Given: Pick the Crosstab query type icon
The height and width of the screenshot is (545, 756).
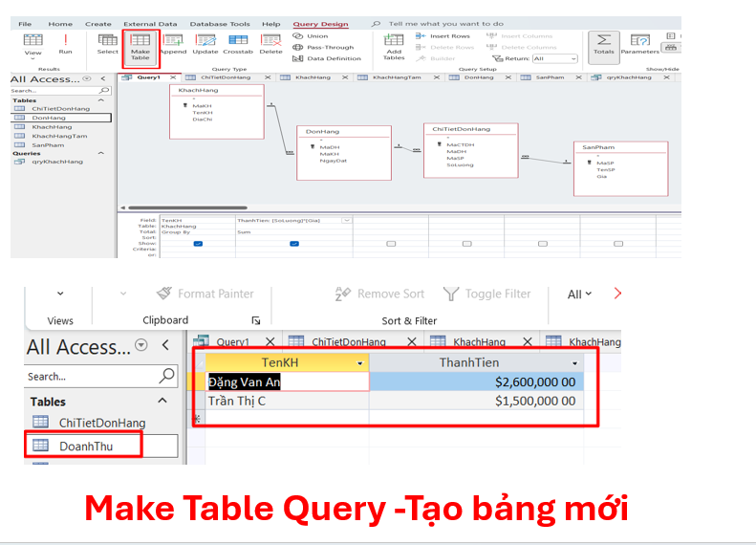Looking at the screenshot, I should click(238, 44).
